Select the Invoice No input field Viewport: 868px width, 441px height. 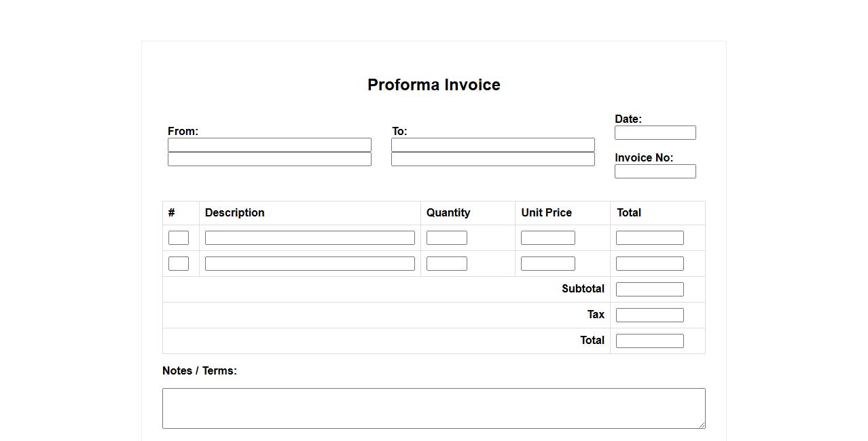pos(655,171)
